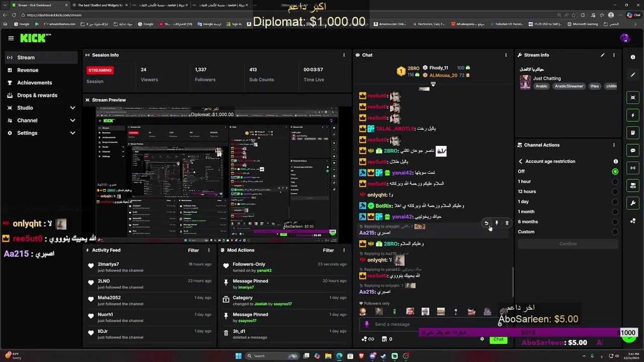This screenshot has height=362, width=644.
Task: Open Revenue page in sidebar
Action: coord(41,70)
